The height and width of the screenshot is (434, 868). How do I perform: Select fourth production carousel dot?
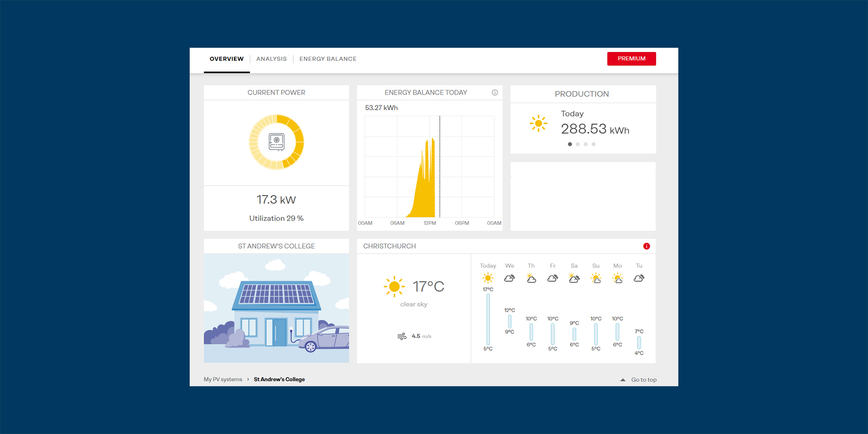[x=593, y=144]
